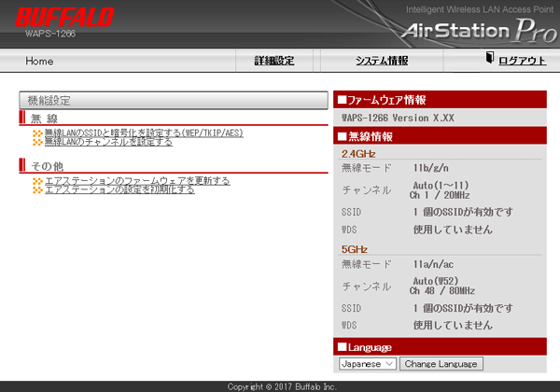Open the 詳細設定 menu
560x392 pixels.
point(273,61)
